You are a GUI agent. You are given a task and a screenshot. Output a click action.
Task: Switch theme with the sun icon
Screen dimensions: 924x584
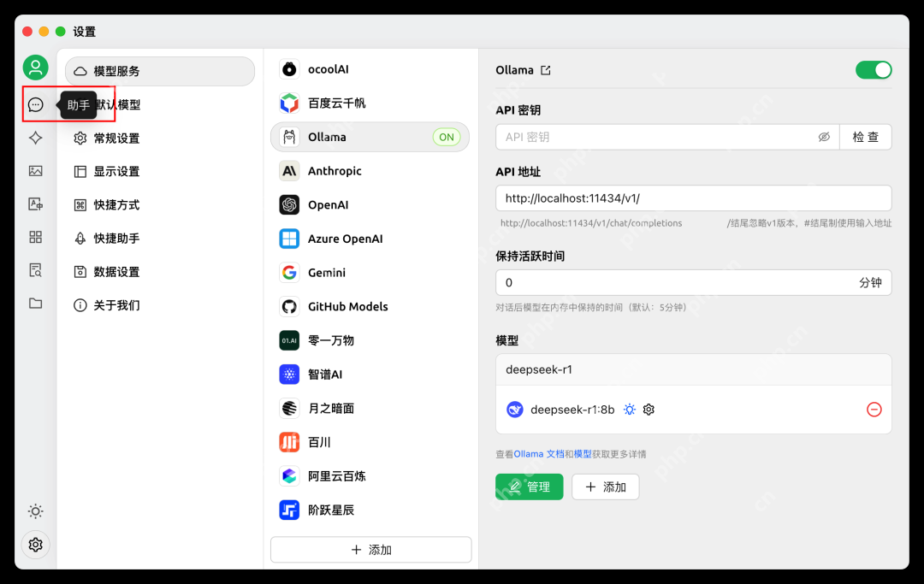click(x=35, y=511)
